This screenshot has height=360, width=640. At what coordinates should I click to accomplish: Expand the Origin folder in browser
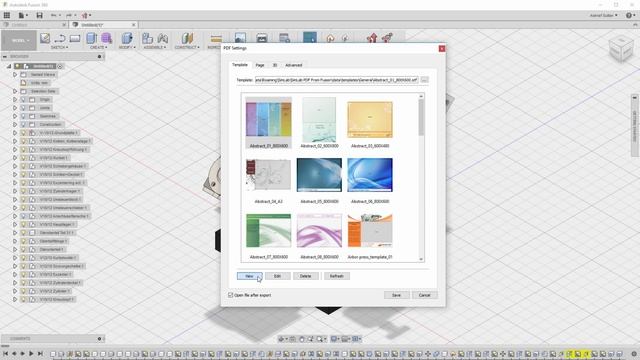click(15, 100)
